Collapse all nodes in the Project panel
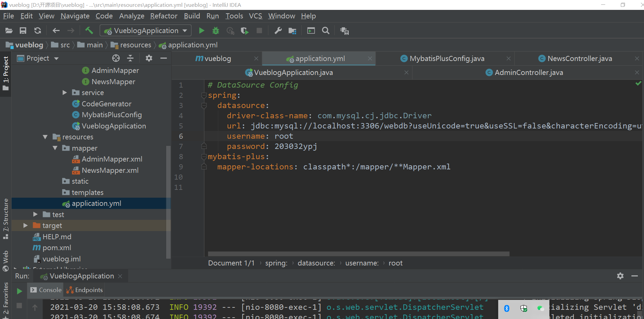The height and width of the screenshot is (319, 644). click(130, 58)
